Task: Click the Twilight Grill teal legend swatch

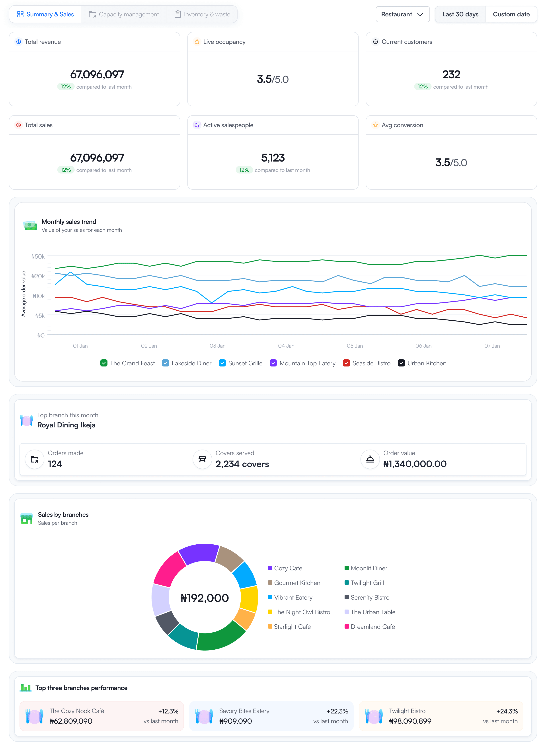Action: coord(347,582)
